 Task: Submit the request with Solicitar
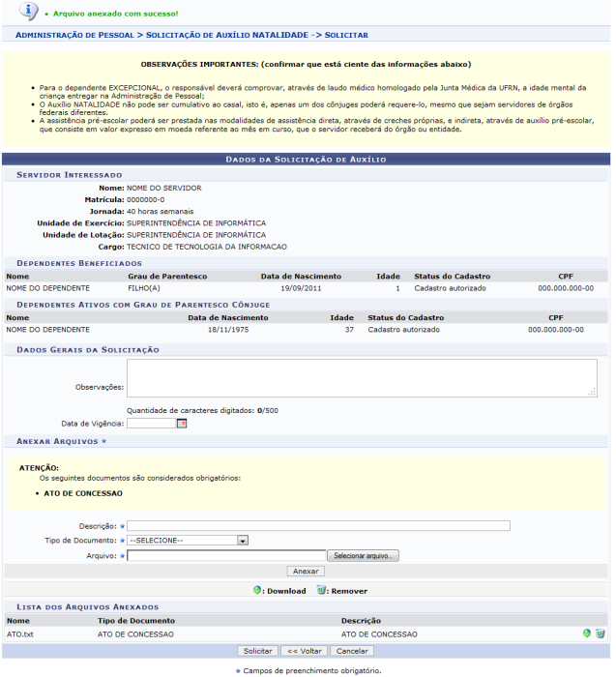(x=258, y=651)
